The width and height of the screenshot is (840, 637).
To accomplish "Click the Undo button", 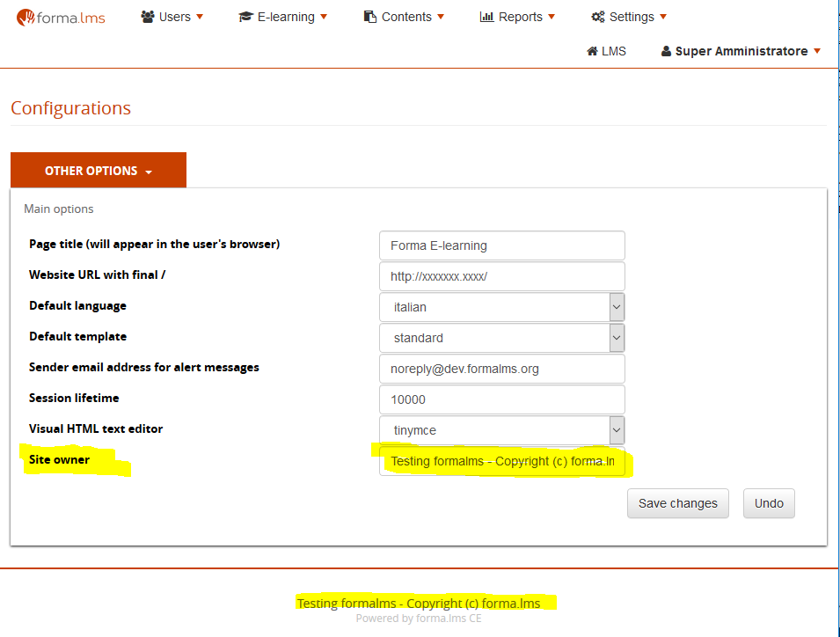I will click(768, 503).
